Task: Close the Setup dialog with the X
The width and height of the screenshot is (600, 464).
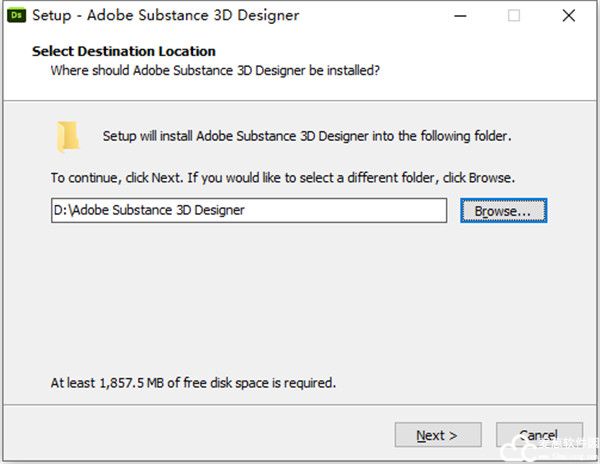Action: coord(568,16)
